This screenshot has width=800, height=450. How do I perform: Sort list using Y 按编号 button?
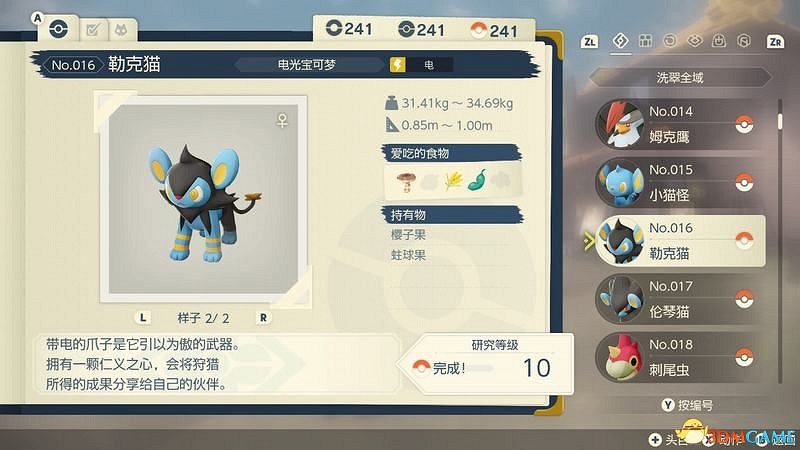[x=687, y=405]
